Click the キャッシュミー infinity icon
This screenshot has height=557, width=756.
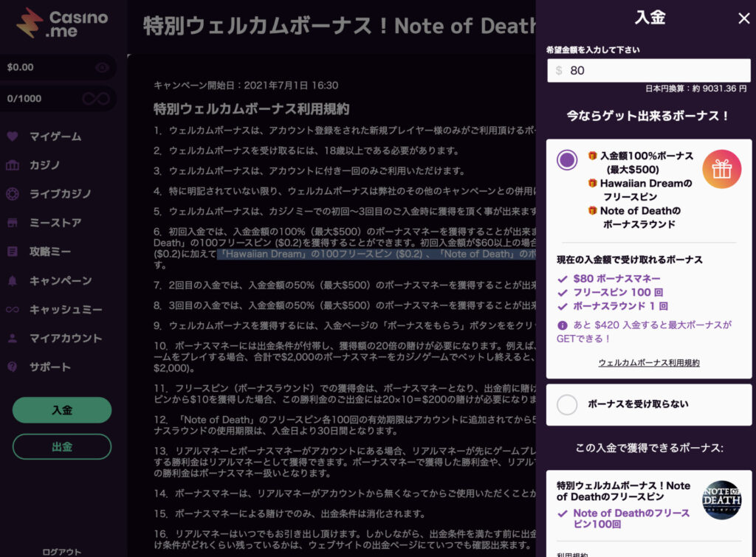click(13, 309)
